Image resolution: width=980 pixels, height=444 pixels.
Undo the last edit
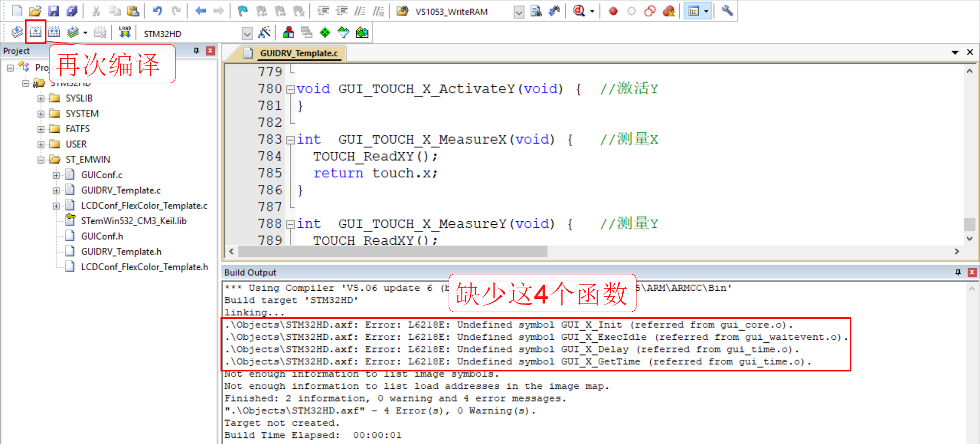(x=157, y=11)
